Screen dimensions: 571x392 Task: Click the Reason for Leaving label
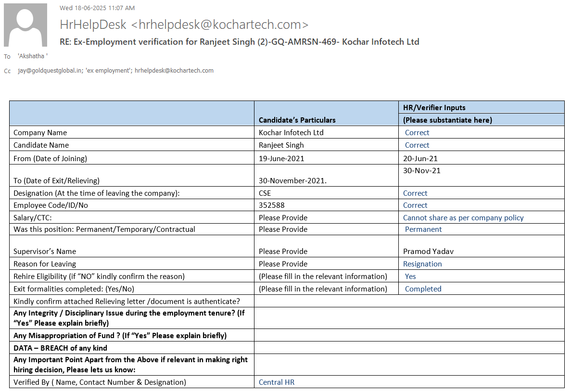(x=45, y=264)
